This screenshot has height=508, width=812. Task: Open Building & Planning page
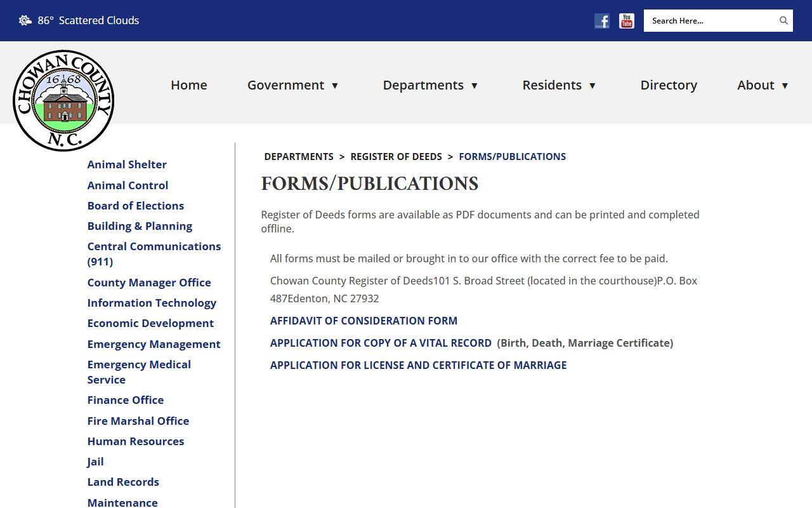click(140, 226)
